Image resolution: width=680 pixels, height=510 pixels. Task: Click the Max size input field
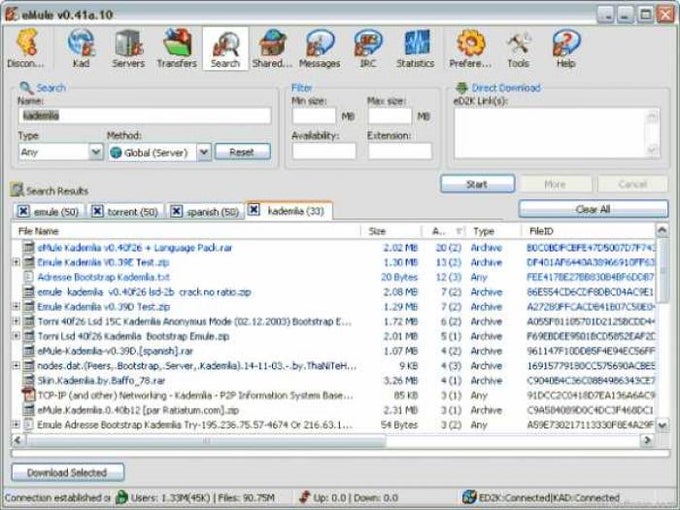[x=390, y=116]
